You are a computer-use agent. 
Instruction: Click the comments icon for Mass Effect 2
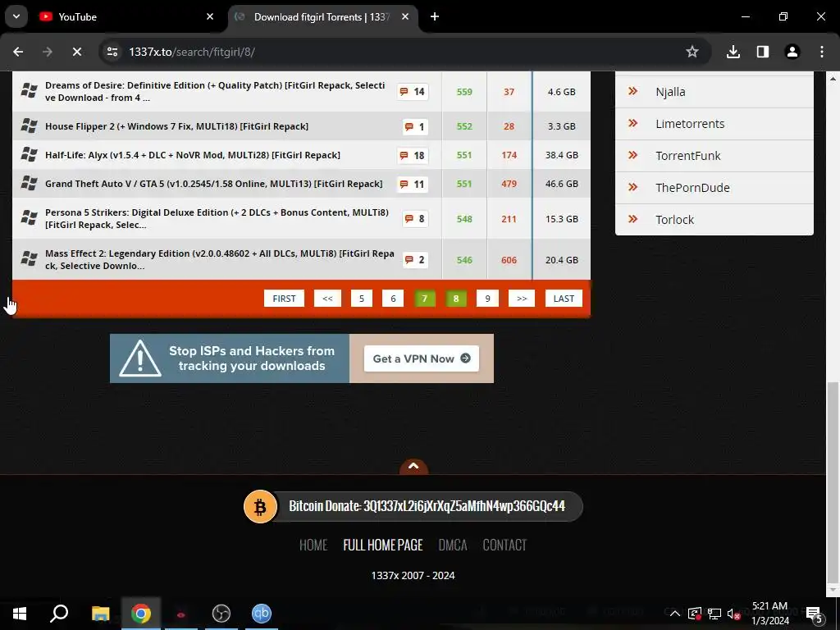(x=414, y=260)
